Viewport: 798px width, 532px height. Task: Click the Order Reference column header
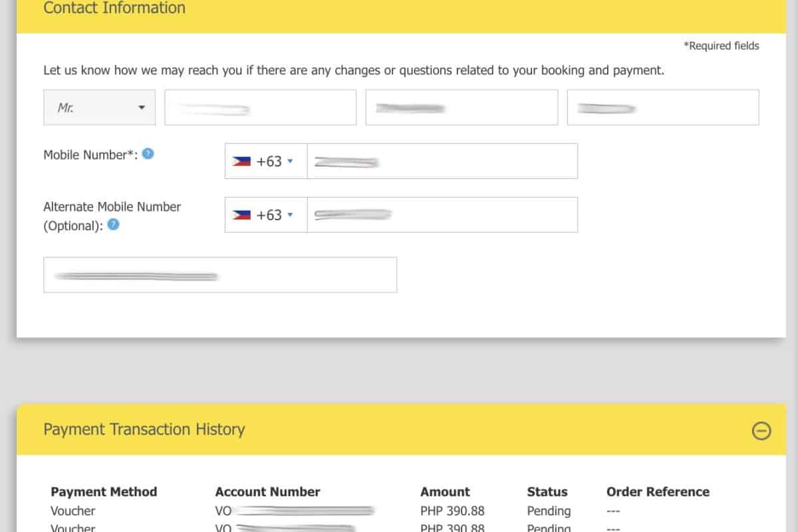[658, 492]
